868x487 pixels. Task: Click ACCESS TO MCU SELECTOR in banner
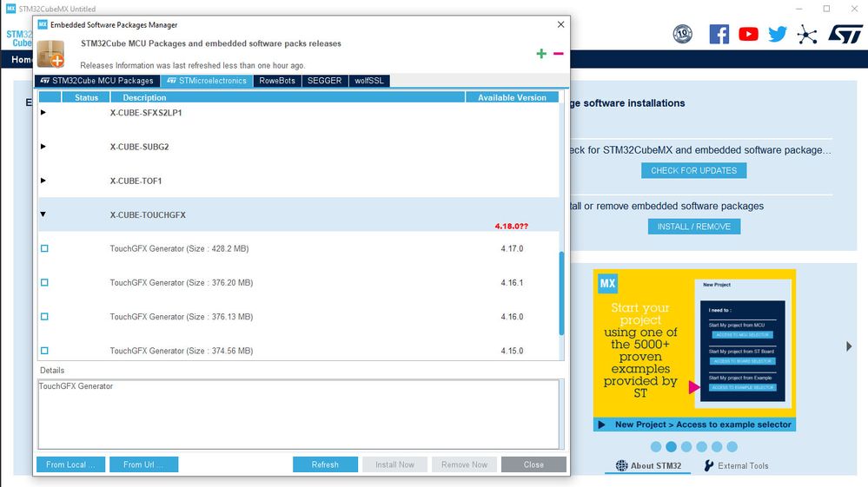click(x=742, y=335)
